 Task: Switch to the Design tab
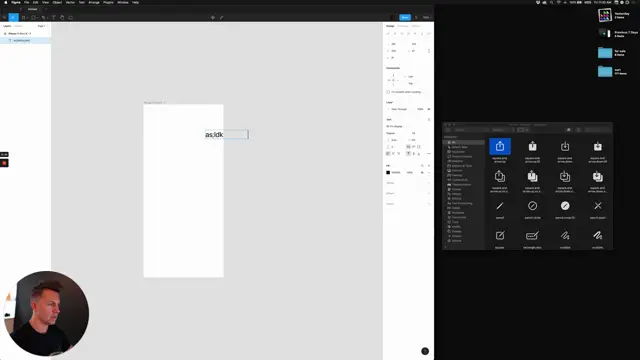pos(390,26)
